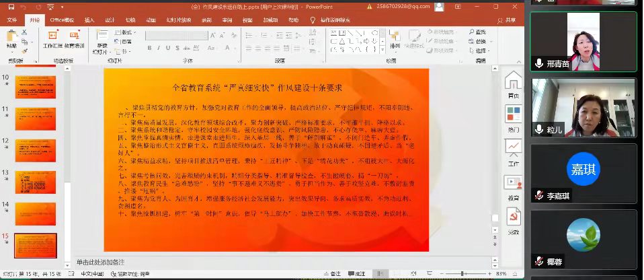This screenshot has height=280, width=644.
Task: Switch to the Insert (插入) tab
Action: pyautogui.click(x=89, y=20)
